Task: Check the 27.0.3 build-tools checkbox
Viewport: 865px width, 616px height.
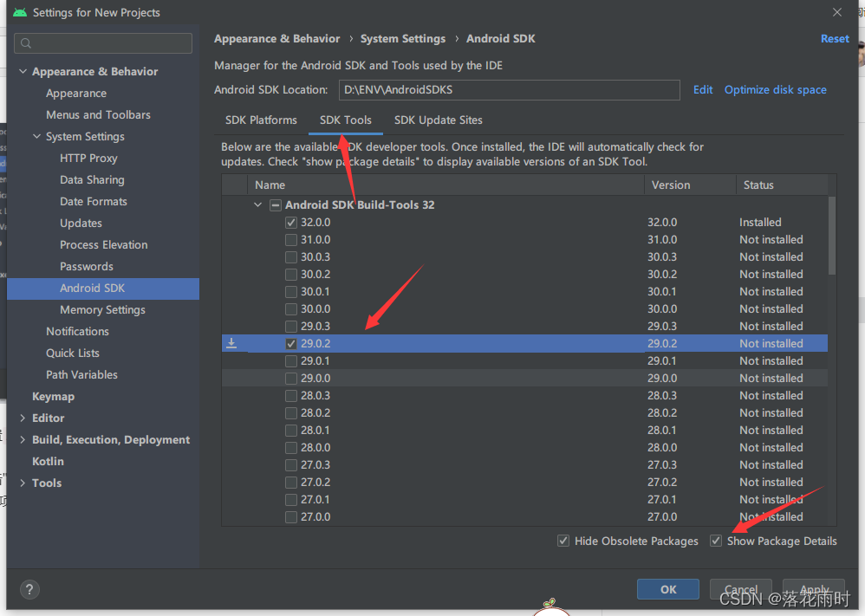Action: click(291, 465)
